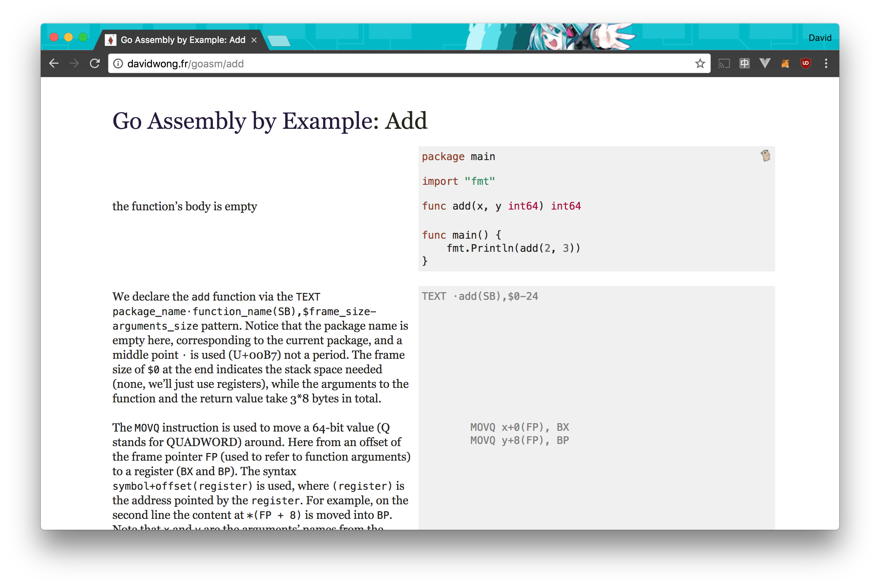
Task: Click the page reload/refresh icon
Action: point(95,64)
